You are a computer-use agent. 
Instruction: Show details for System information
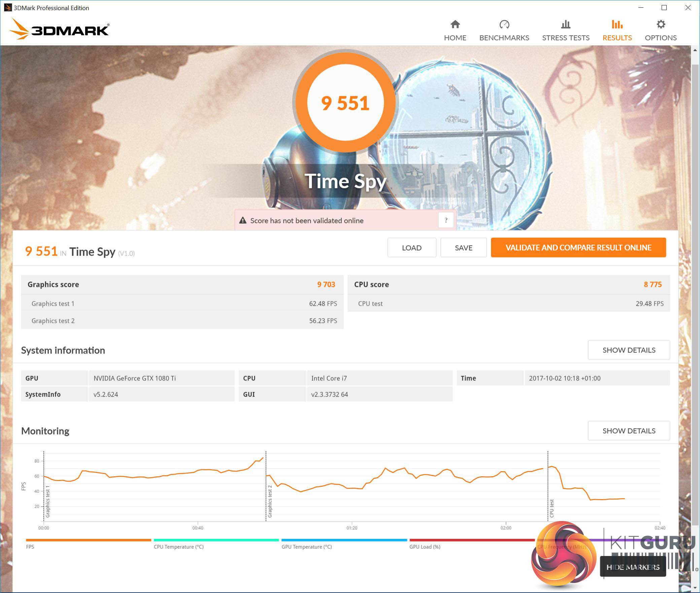(x=628, y=350)
